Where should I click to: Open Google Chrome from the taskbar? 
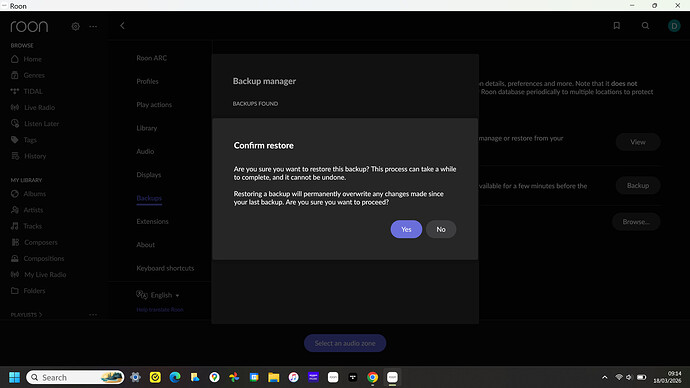pyautogui.click(x=372, y=377)
